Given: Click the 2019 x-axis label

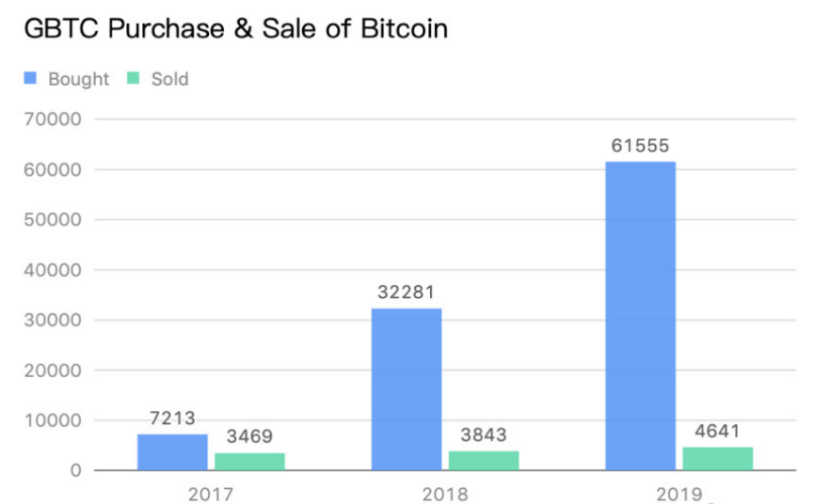Looking at the screenshot, I should click(679, 495).
